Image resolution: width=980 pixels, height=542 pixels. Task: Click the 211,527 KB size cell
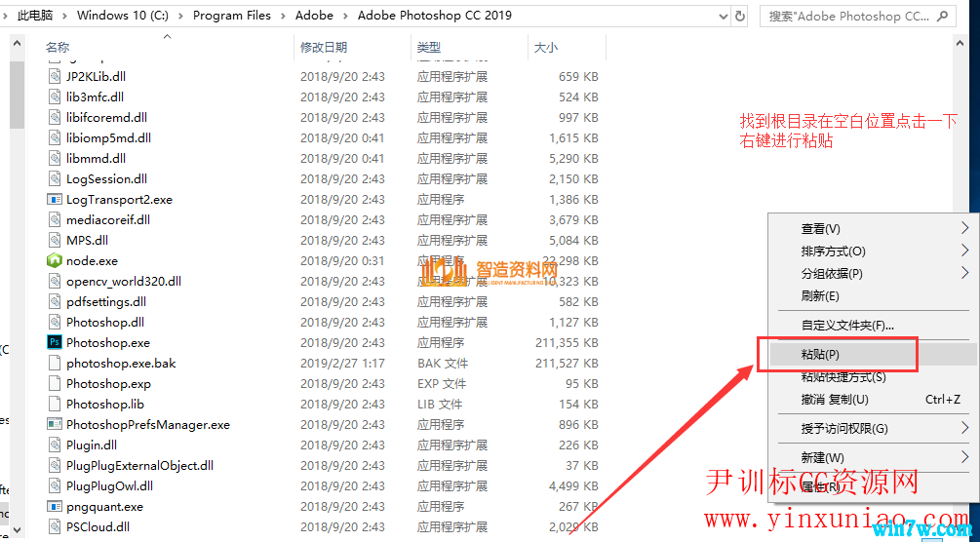(567, 364)
